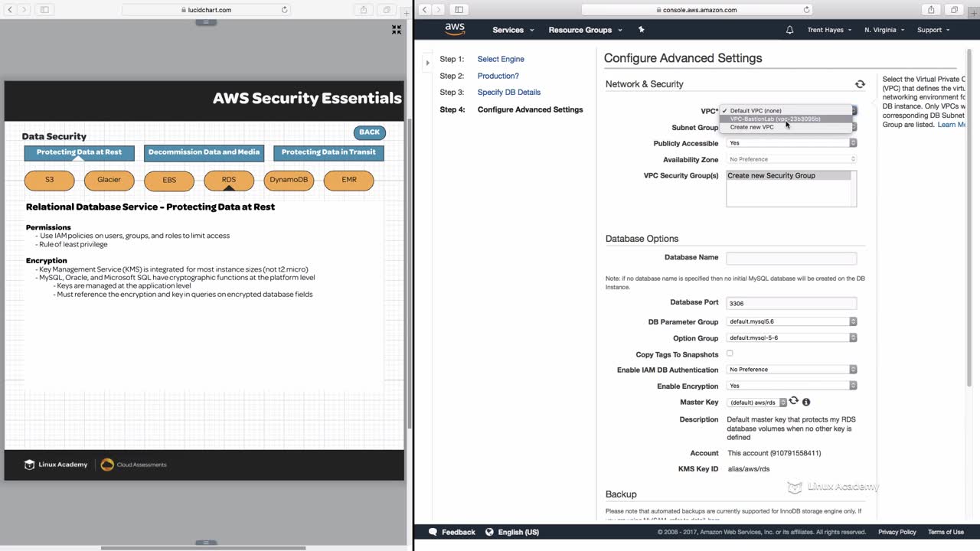The width and height of the screenshot is (980, 551).
Task: Toggle the Copy Tags To Snapshots checkbox
Action: (x=730, y=354)
